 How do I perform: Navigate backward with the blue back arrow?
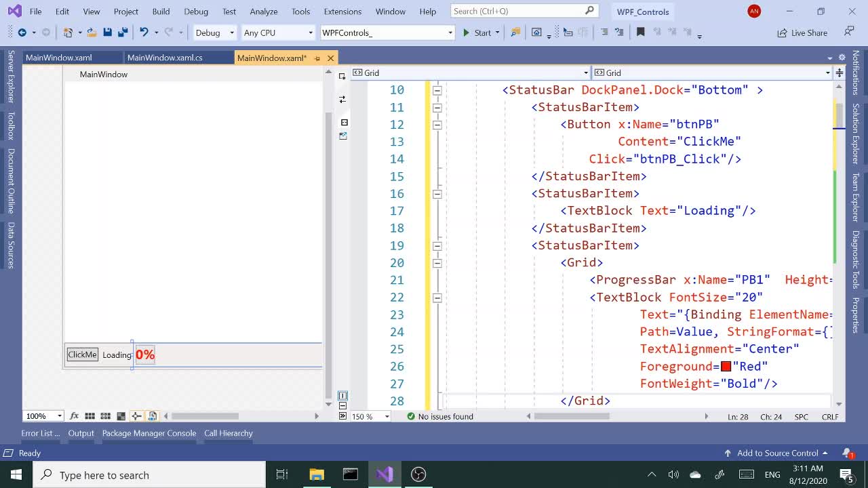[22, 33]
